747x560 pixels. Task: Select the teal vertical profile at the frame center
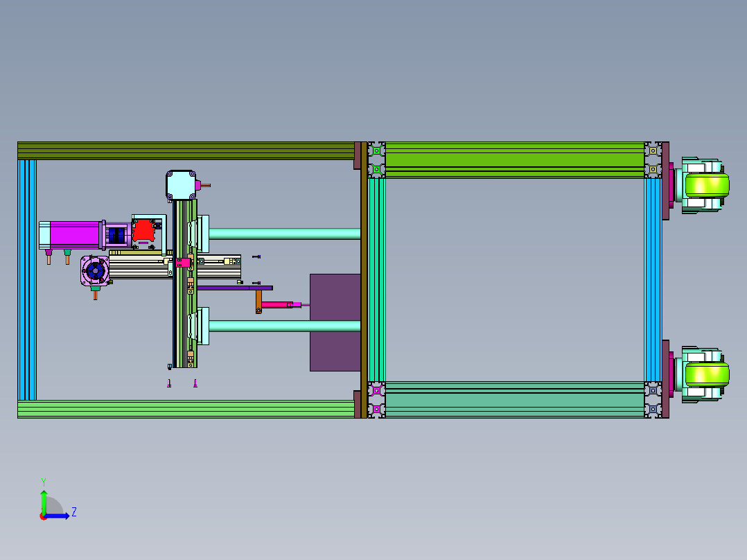376,280
